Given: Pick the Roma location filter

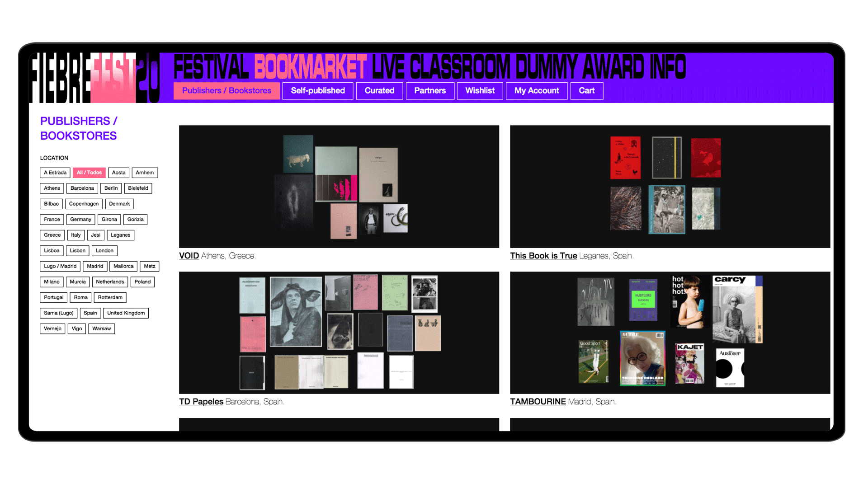Looking at the screenshot, I should tap(81, 298).
